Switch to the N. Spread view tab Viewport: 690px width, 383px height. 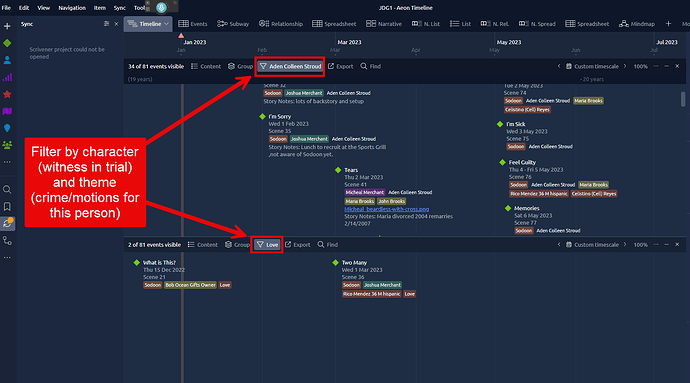click(537, 24)
